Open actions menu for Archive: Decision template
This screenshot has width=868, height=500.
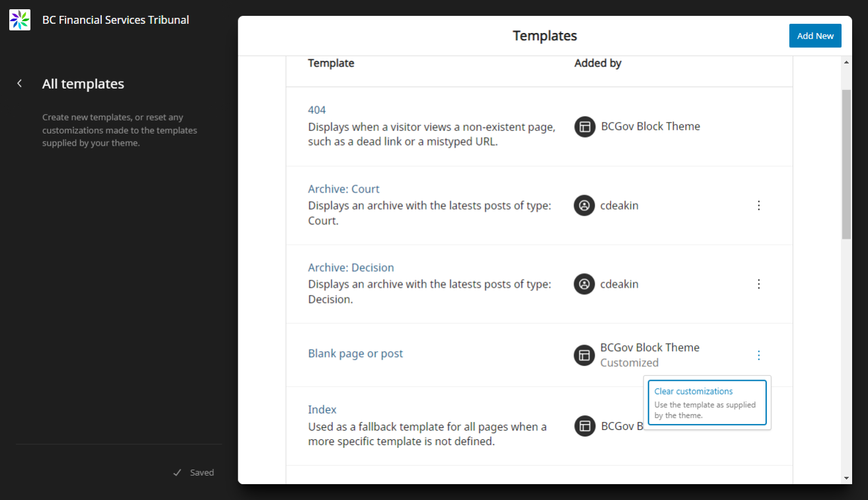759,284
